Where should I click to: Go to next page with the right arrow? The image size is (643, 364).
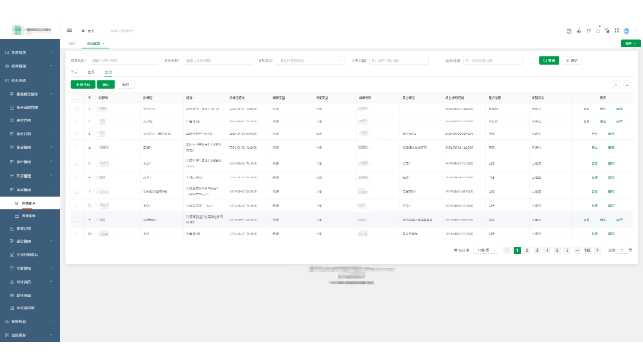[x=597, y=250]
